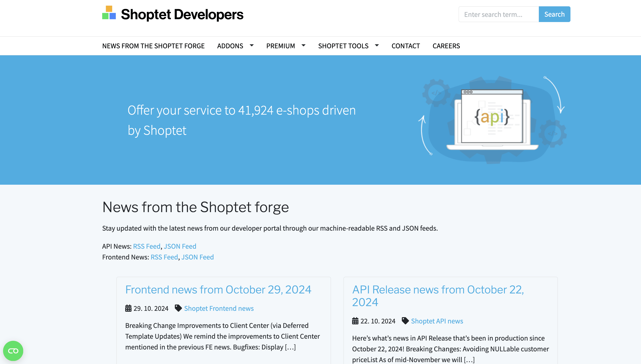Click the 'News from the Shoptet forge' heading
Image resolution: width=641 pixels, height=364 pixels.
[x=195, y=207]
